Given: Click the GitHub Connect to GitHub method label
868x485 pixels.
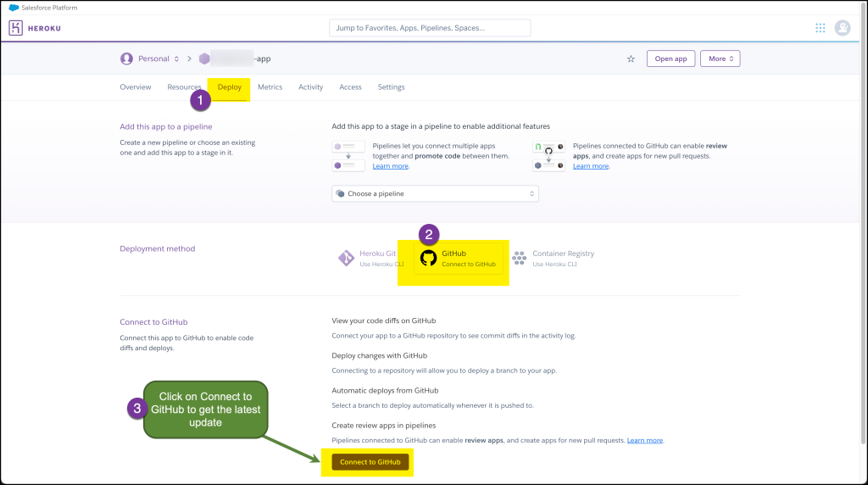Looking at the screenshot, I should point(468,259).
